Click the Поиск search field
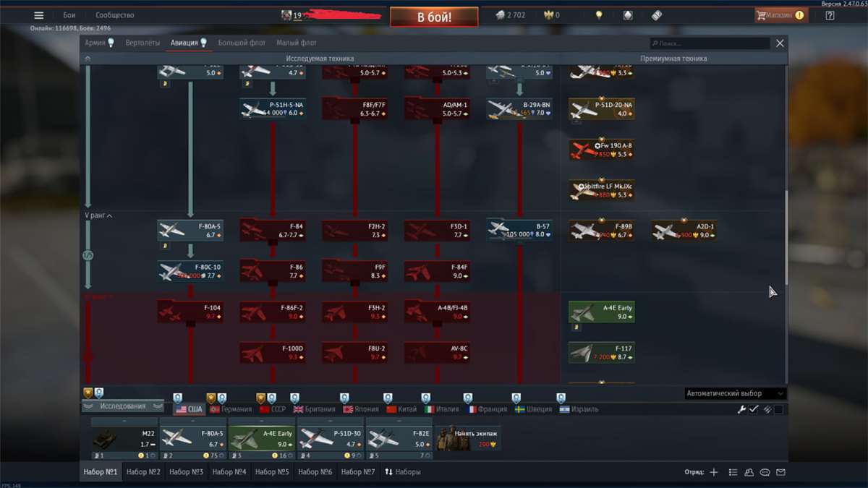This screenshot has width=868, height=488. (x=709, y=43)
